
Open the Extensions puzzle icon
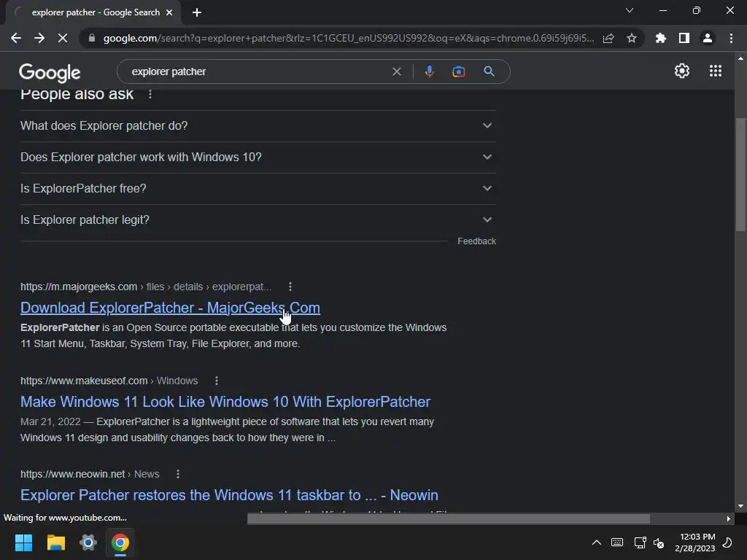pos(661,38)
